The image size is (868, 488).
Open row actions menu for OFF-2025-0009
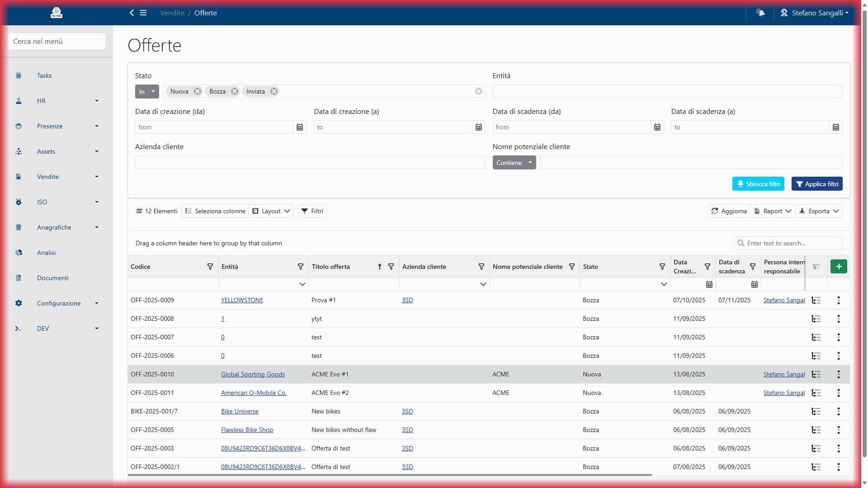pyautogui.click(x=839, y=300)
